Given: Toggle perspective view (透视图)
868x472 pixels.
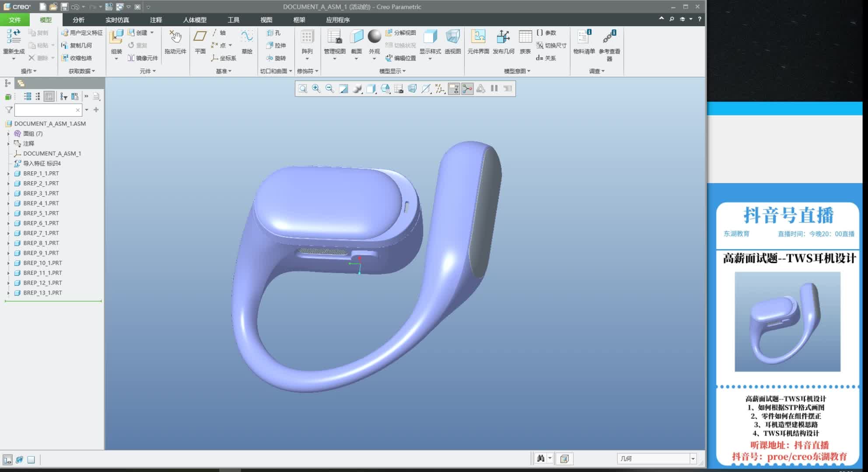Looking at the screenshot, I should 452,42.
